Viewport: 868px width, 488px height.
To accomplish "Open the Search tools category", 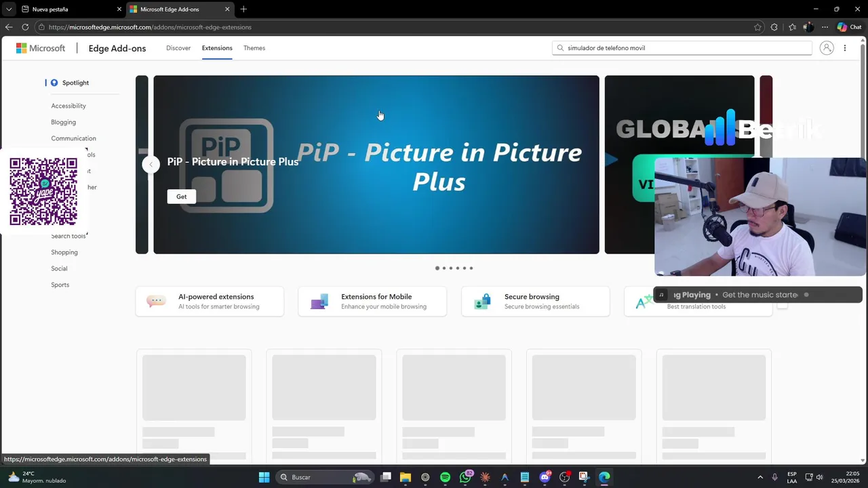I will [x=68, y=236].
